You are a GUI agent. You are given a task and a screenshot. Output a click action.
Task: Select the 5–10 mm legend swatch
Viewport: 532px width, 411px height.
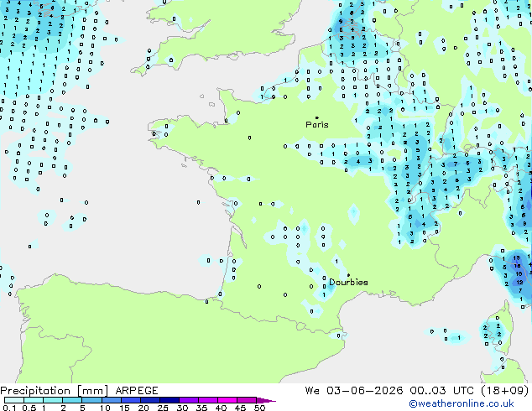[x=91, y=400]
